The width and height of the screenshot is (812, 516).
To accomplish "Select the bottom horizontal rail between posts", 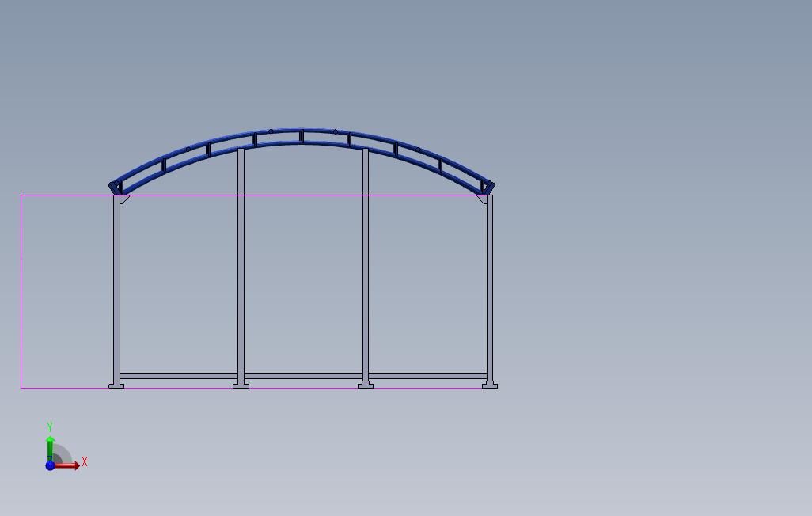I will point(303,376).
